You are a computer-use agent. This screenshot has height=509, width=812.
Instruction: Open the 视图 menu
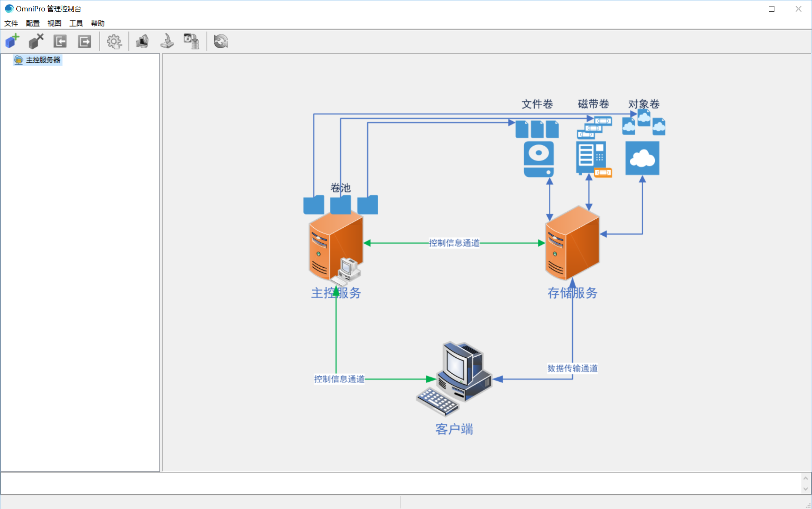click(54, 23)
